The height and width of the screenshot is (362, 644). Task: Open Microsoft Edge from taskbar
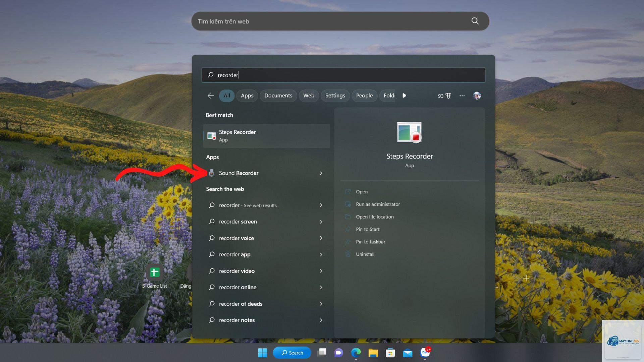pyautogui.click(x=356, y=353)
